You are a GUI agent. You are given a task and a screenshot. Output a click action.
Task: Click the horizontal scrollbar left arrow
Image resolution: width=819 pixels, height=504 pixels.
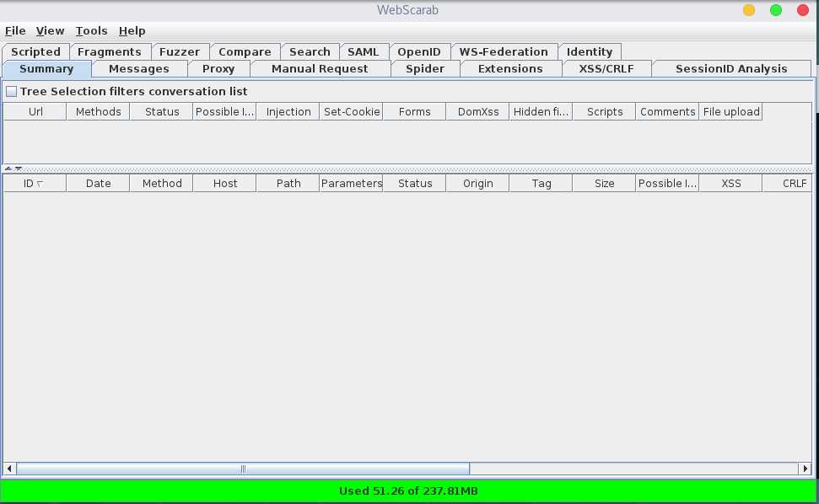(9, 469)
